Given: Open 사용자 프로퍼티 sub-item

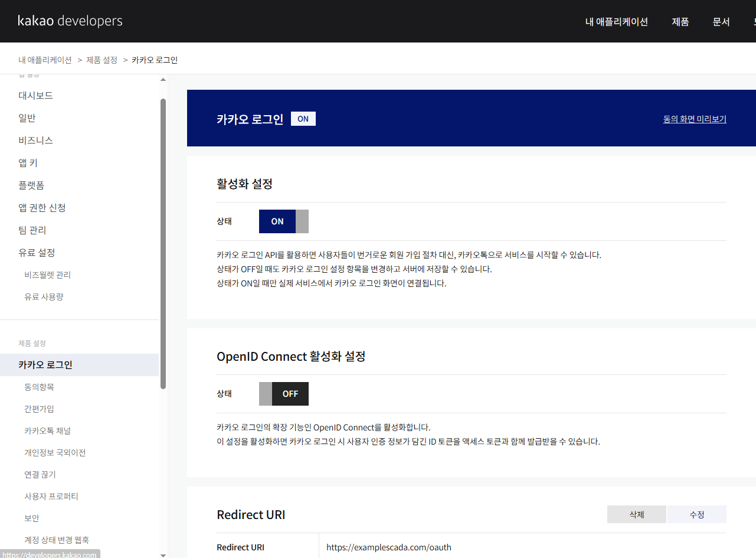Looking at the screenshot, I should [51, 497].
